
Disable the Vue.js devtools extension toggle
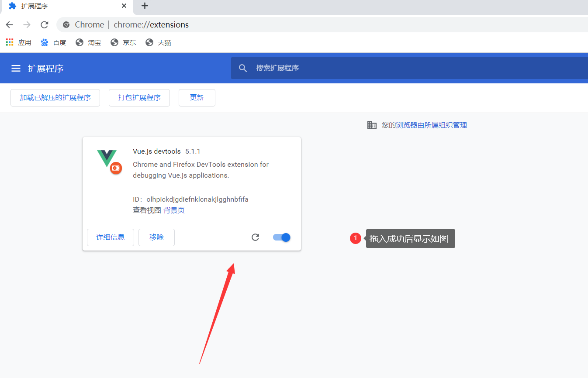point(281,237)
